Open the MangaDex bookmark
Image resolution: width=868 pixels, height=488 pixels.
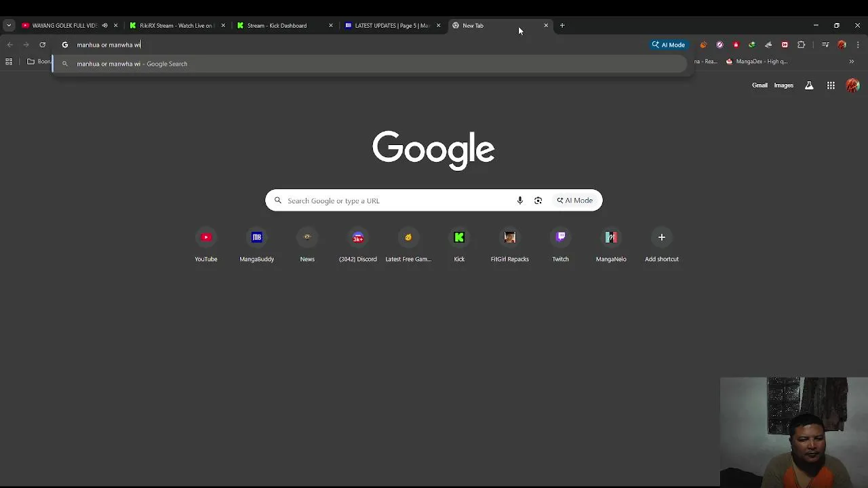(757, 62)
